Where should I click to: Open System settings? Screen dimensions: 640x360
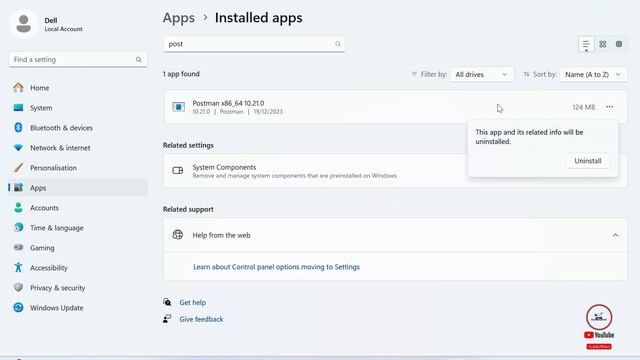78,108
